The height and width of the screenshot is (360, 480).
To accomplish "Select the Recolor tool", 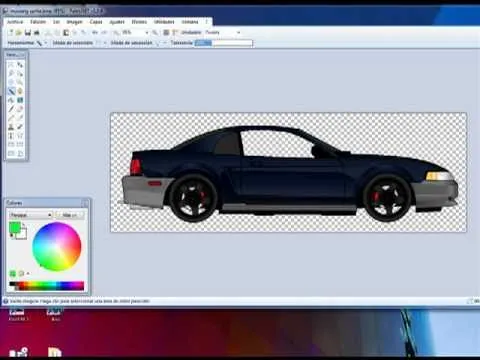I will point(20,127).
